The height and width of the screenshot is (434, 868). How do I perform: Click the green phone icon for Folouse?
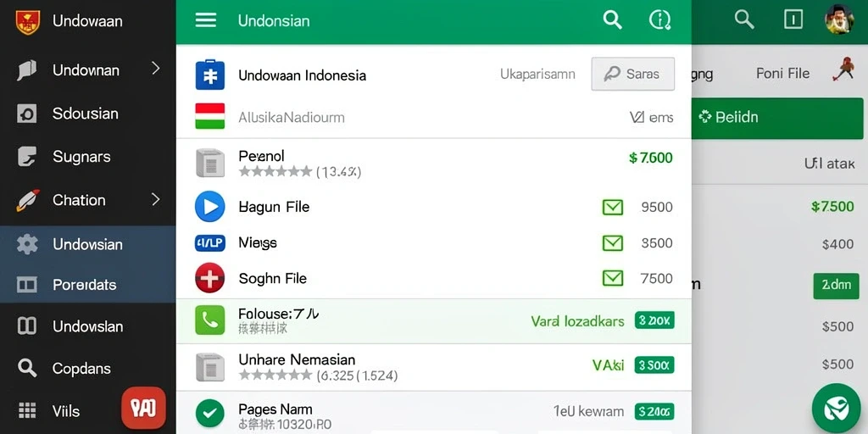(x=210, y=320)
